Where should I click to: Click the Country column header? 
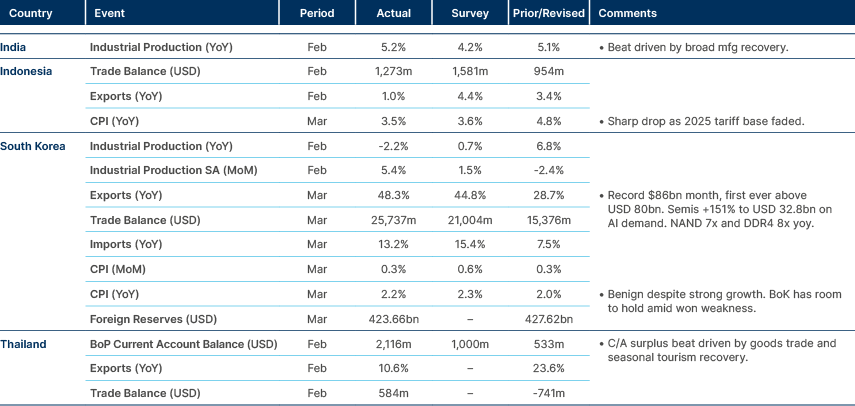[31, 14]
